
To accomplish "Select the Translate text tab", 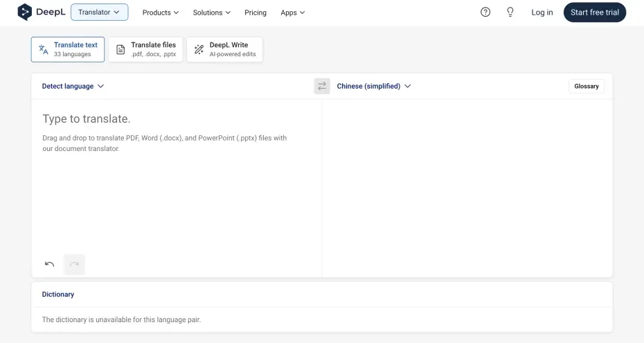I will pos(68,49).
